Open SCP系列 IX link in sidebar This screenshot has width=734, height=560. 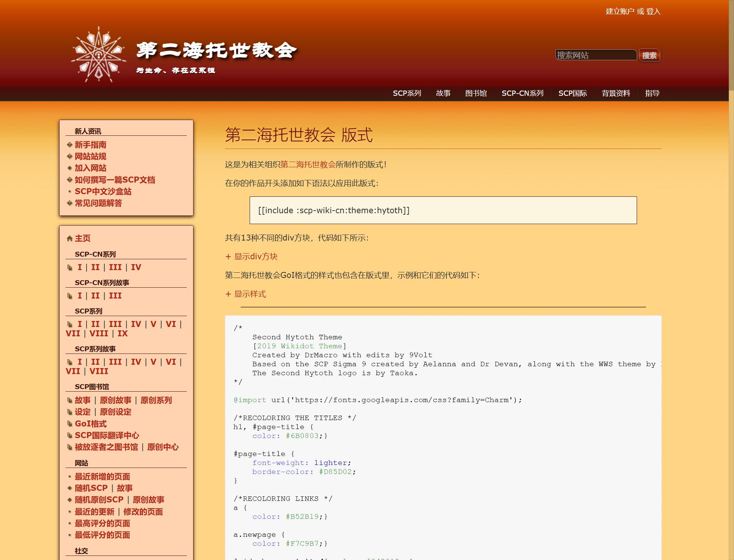(122, 334)
